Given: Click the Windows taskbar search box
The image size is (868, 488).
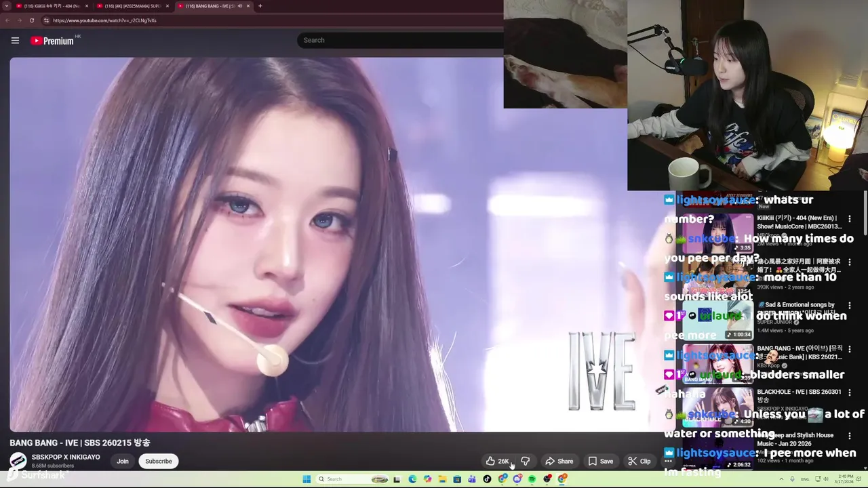Looking at the screenshot, I should point(353,479).
